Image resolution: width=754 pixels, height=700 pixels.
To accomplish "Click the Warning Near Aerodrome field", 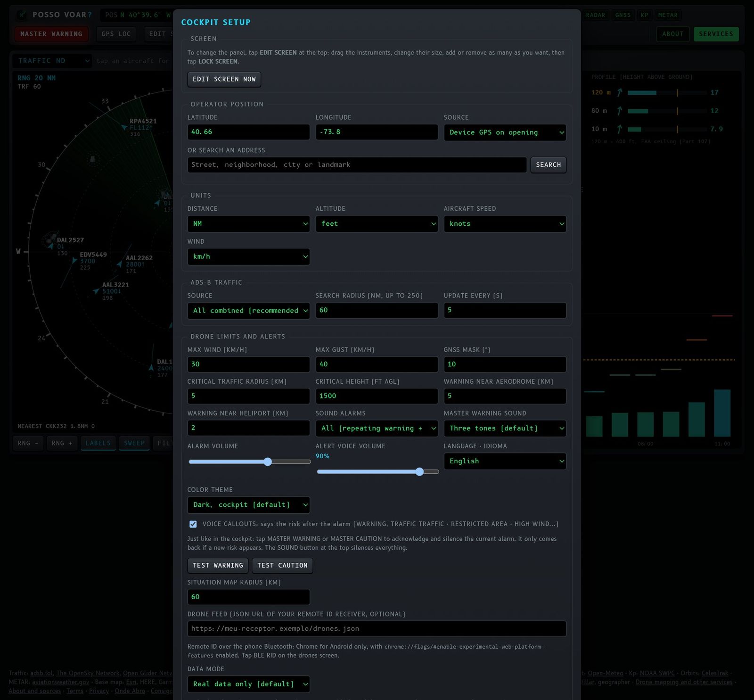I will [x=505, y=396].
